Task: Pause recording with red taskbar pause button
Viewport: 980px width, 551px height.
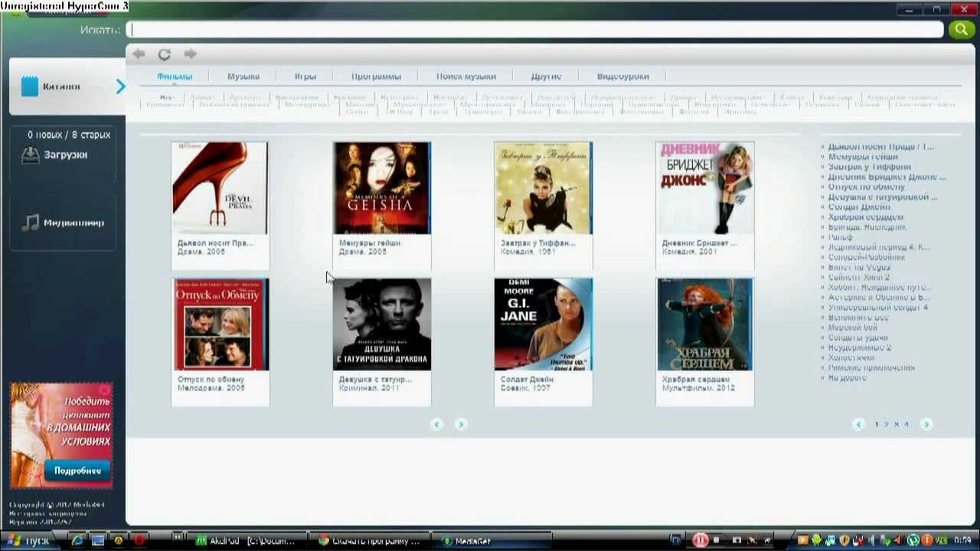Action: tap(700, 540)
